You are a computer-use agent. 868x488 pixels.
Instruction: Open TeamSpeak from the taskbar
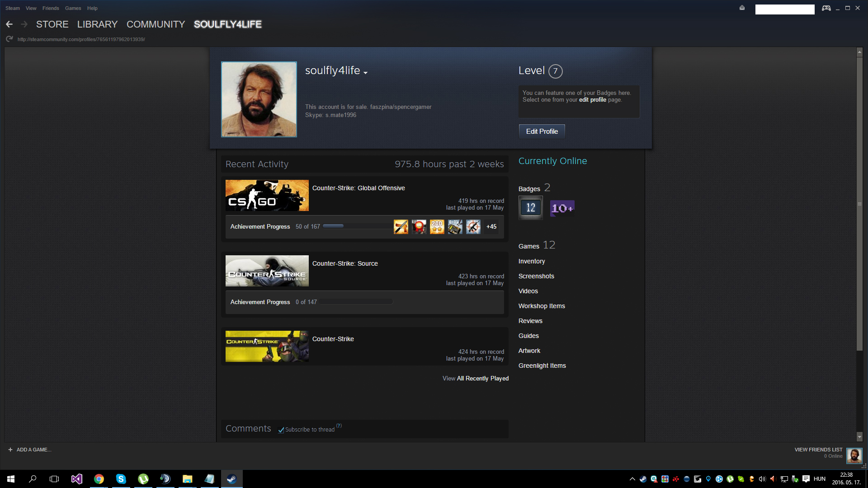(x=165, y=479)
